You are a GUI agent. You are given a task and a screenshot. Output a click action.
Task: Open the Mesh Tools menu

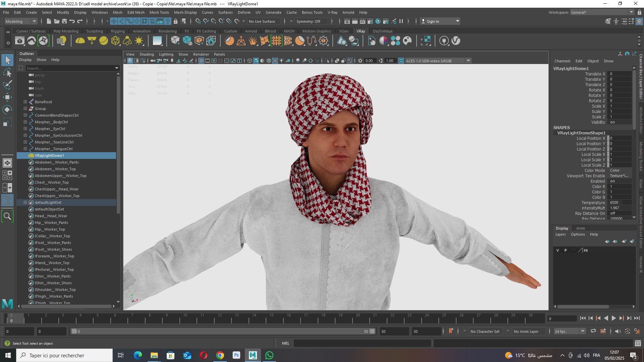pos(159,12)
